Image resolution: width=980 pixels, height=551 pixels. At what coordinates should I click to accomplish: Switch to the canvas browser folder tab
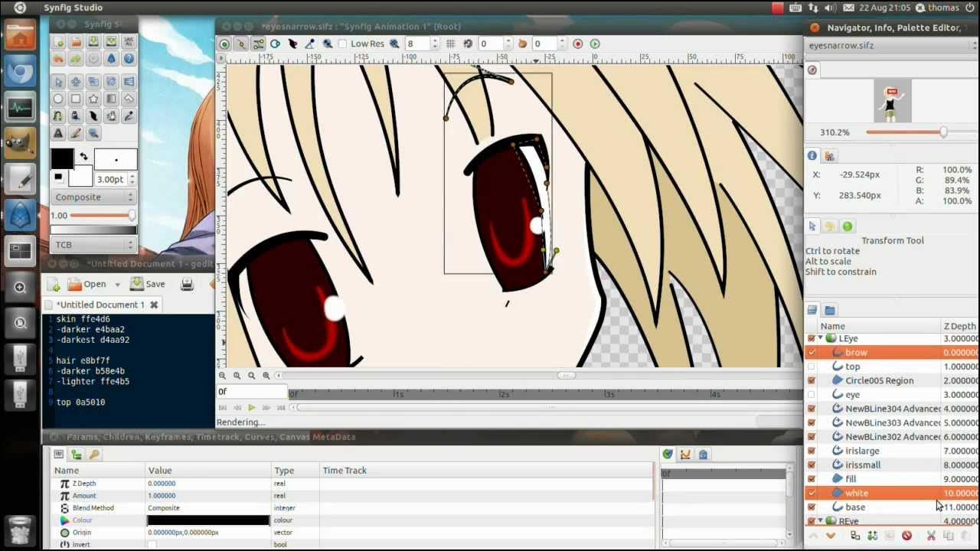[x=830, y=310]
